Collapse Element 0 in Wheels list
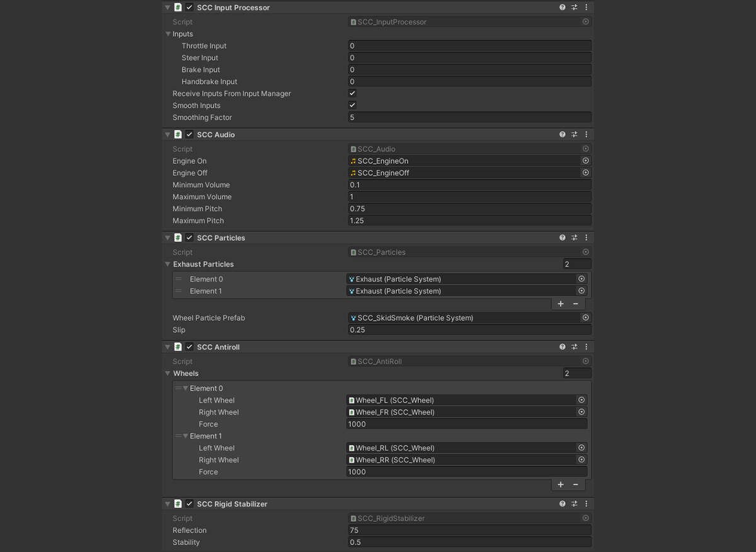This screenshot has height=552, width=756. pos(185,388)
